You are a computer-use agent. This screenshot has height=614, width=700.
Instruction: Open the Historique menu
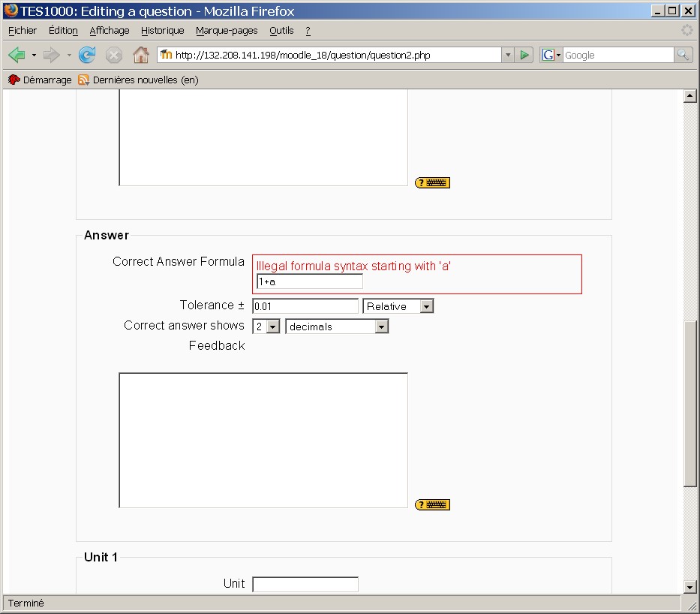163,30
